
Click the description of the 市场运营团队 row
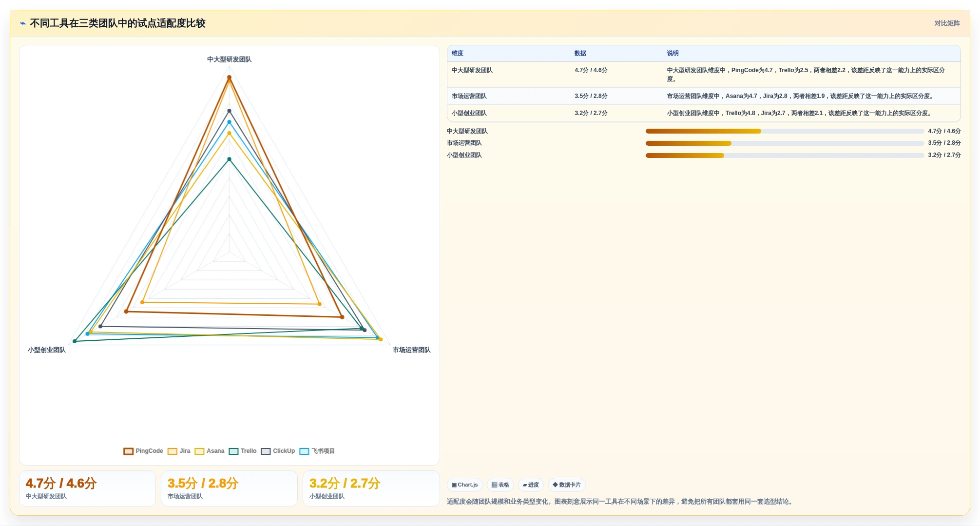pos(801,96)
